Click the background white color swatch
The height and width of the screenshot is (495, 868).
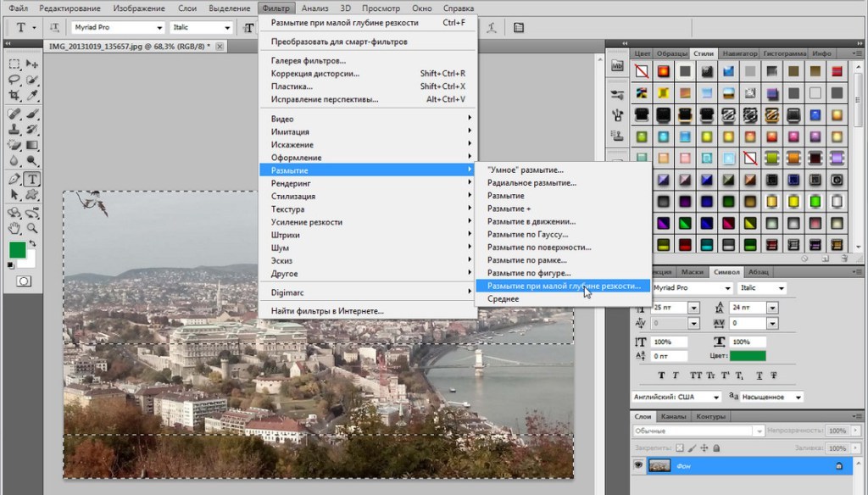point(31,261)
